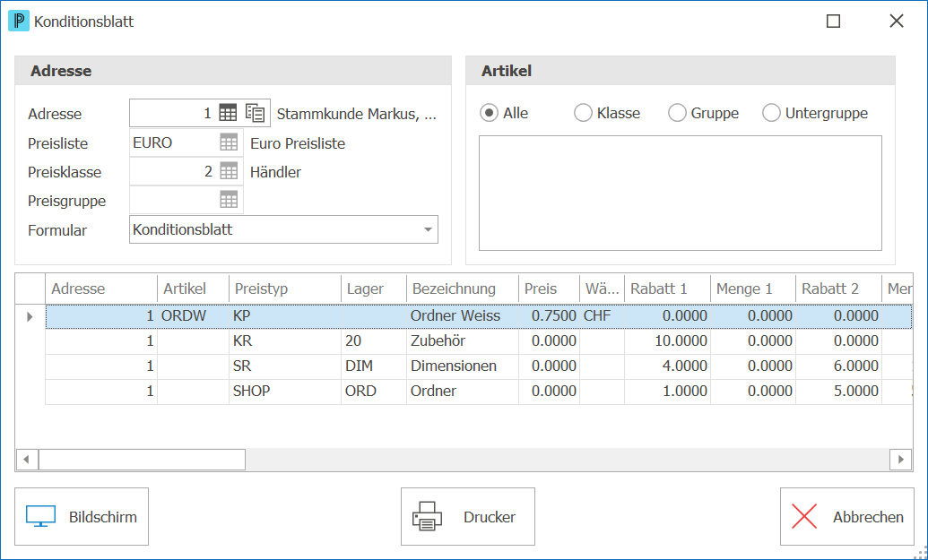
Task: Click the Adresse details list icon
Action: click(255, 113)
